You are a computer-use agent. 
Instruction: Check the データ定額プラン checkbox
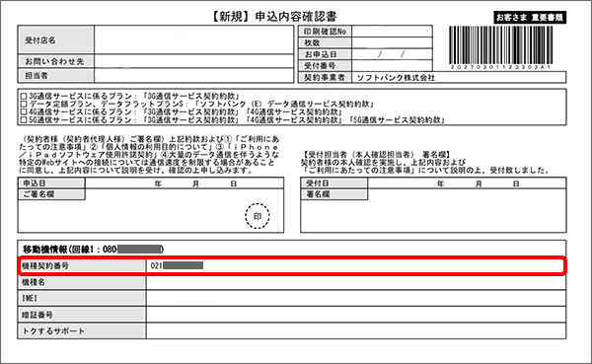coord(24,105)
